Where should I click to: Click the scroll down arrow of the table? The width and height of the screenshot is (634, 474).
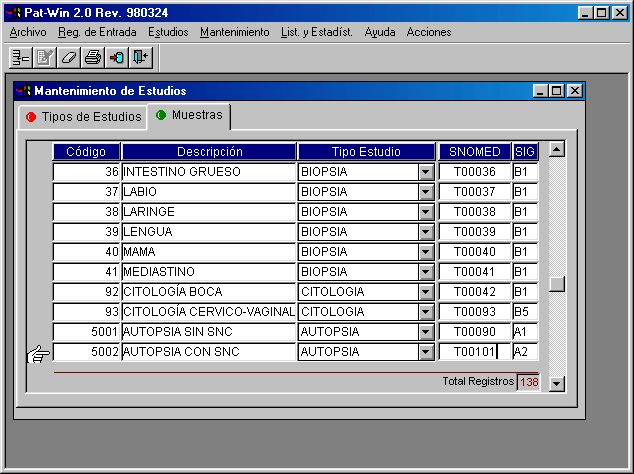tap(557, 383)
